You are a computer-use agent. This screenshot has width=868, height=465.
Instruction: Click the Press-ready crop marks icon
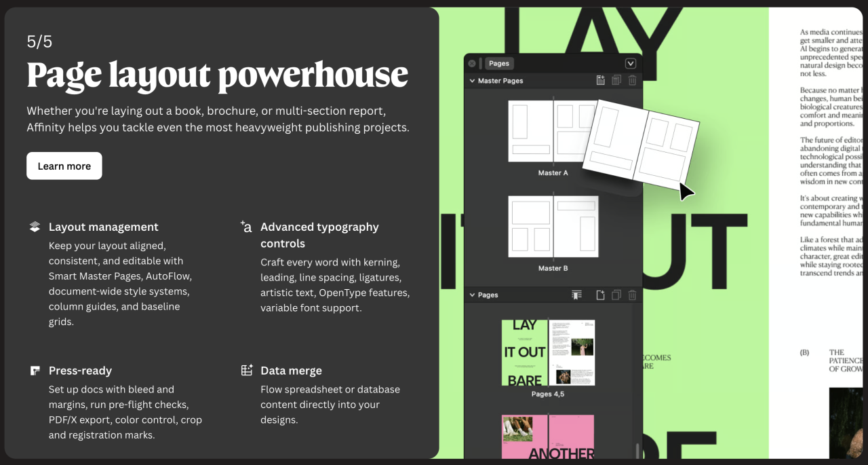click(x=35, y=371)
